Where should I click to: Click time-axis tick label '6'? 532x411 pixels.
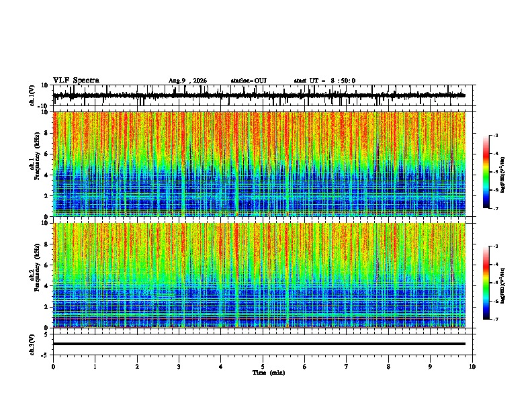305,367
